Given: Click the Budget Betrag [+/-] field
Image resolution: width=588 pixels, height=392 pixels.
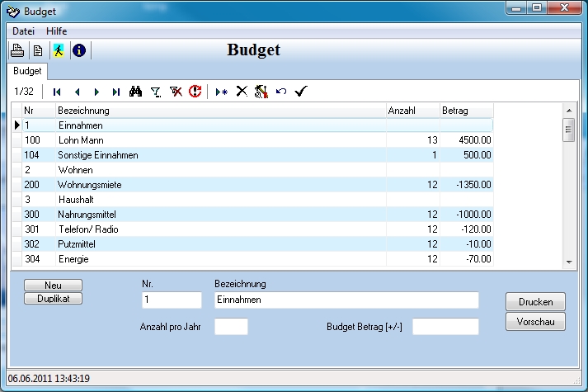Looking at the screenshot, I should pyautogui.click(x=445, y=326).
